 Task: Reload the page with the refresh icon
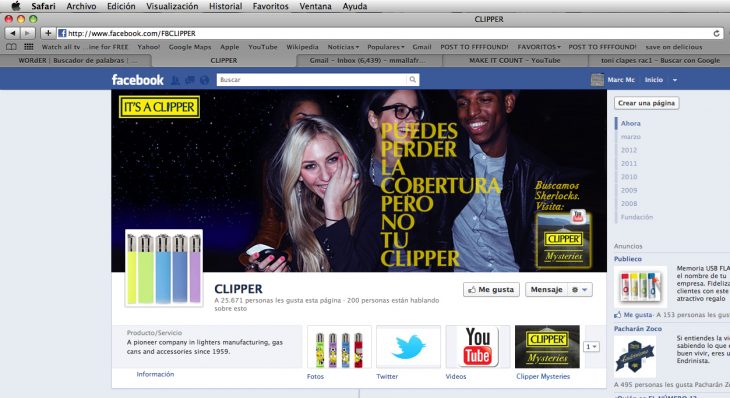(716, 33)
